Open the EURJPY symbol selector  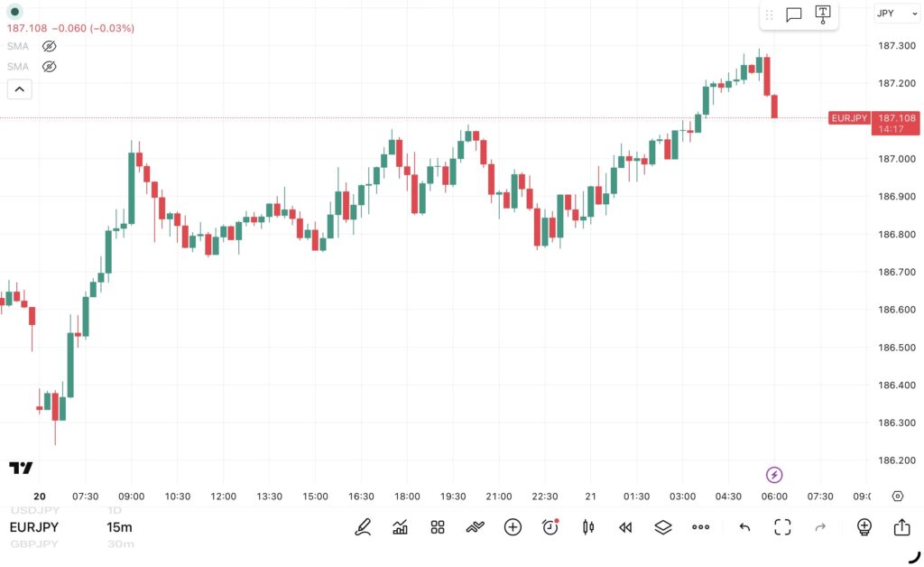(x=34, y=527)
